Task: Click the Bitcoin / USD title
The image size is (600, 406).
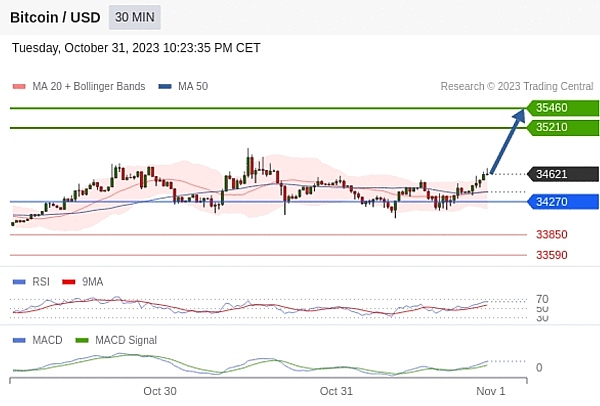Action: pos(54,18)
